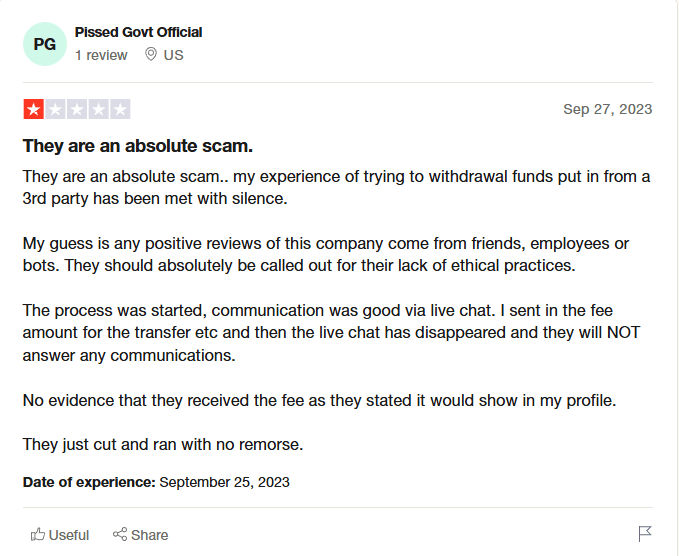This screenshot has width=679, height=556.
Task: Click the fifth gray star
Action: coord(120,109)
